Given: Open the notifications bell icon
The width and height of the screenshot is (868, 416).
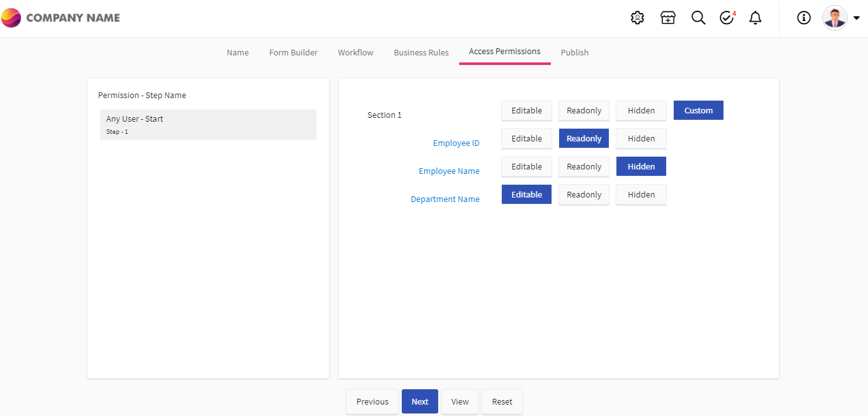Looking at the screenshot, I should tap(755, 18).
